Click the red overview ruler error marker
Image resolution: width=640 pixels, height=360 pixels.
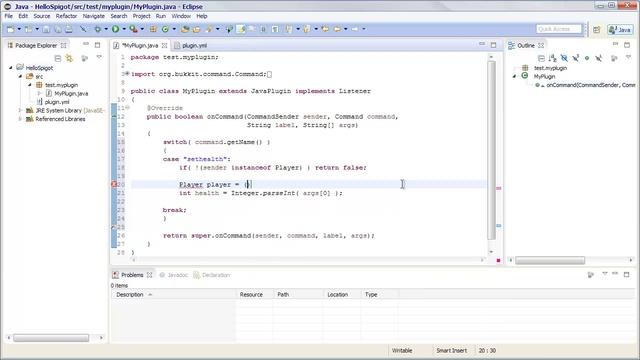(x=498, y=188)
